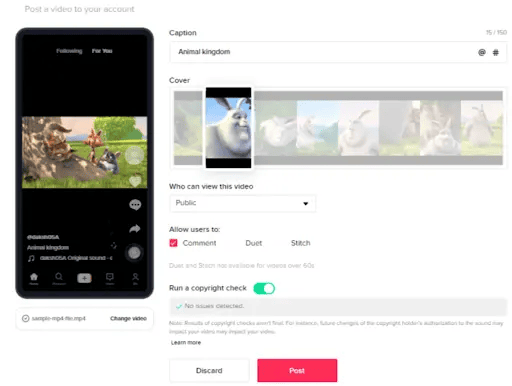This screenshot has height=386, width=512.
Task: Click the Post button
Action: coord(297,370)
